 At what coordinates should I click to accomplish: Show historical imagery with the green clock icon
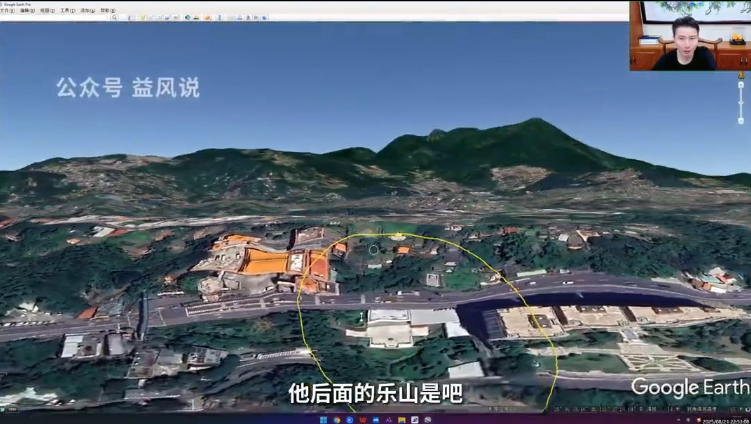tap(187, 17)
